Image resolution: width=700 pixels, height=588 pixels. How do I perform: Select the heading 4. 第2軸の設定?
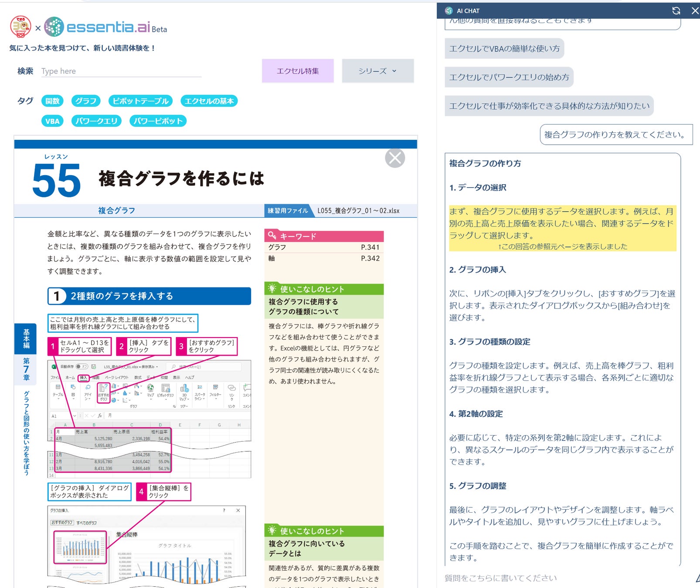click(x=476, y=414)
